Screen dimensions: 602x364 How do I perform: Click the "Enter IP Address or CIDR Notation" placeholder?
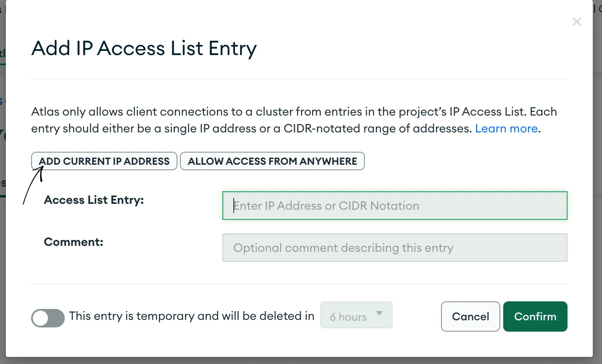pos(326,206)
